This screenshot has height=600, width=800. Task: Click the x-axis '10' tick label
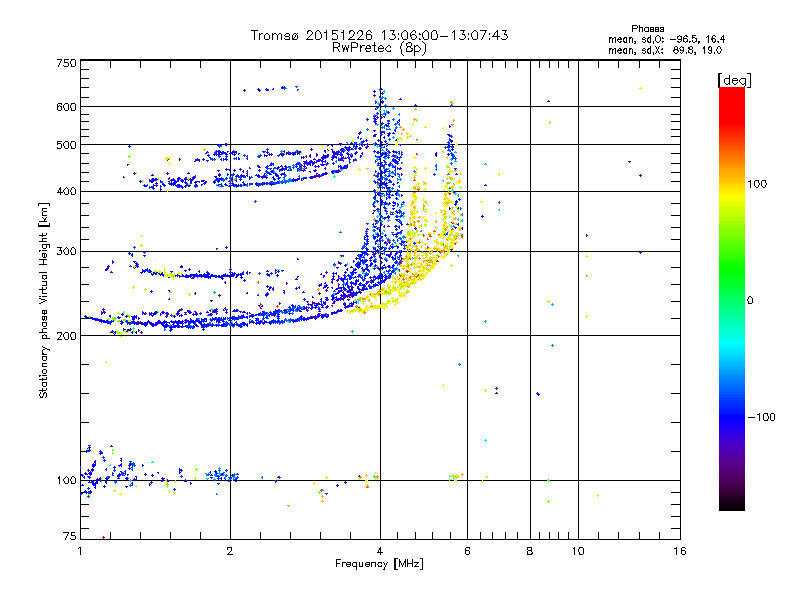click(578, 551)
